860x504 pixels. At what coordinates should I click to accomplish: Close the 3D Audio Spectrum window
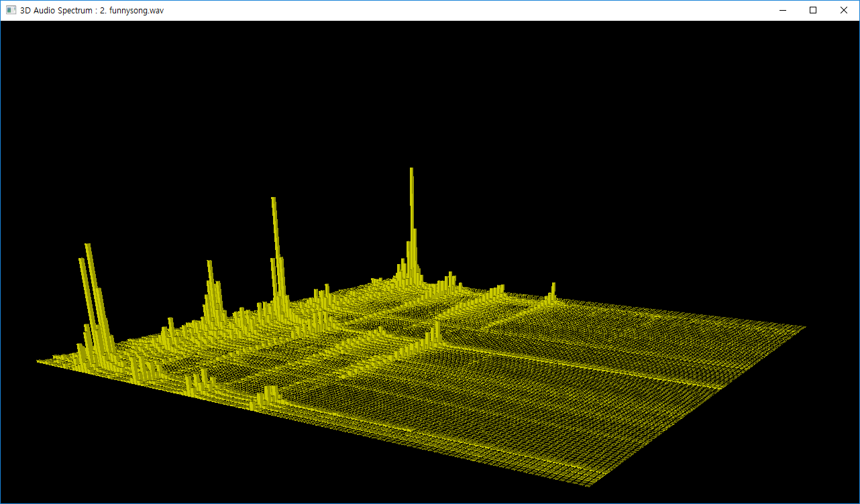[844, 10]
